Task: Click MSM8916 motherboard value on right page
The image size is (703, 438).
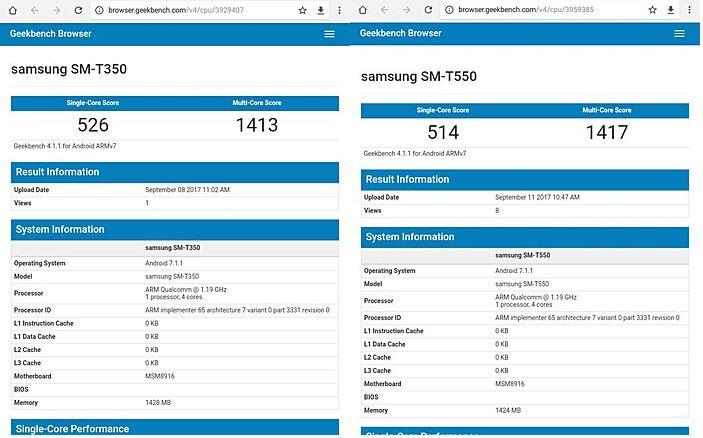Action: click(510, 384)
